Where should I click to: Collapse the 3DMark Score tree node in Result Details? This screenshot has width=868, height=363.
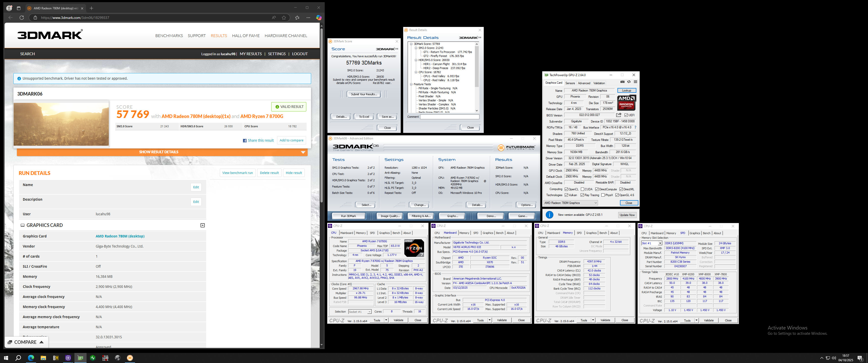coord(411,44)
